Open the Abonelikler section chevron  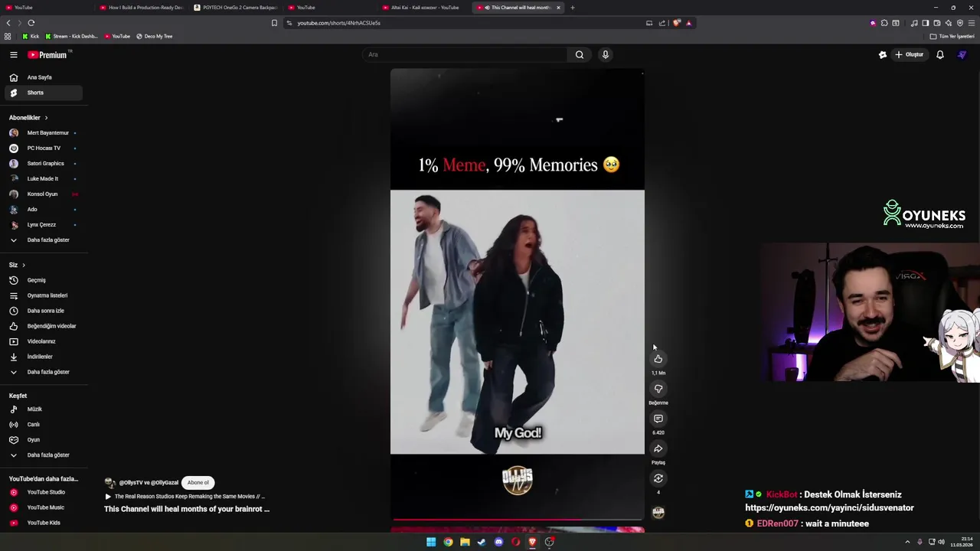tap(46, 118)
